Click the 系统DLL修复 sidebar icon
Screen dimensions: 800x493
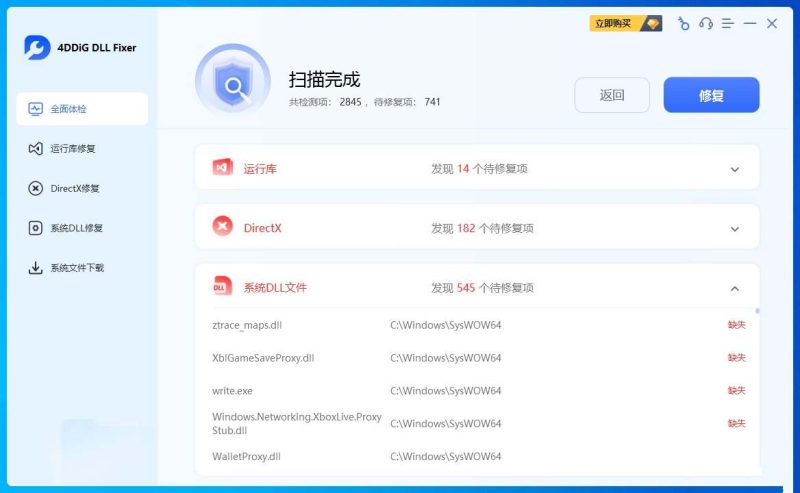coord(35,228)
